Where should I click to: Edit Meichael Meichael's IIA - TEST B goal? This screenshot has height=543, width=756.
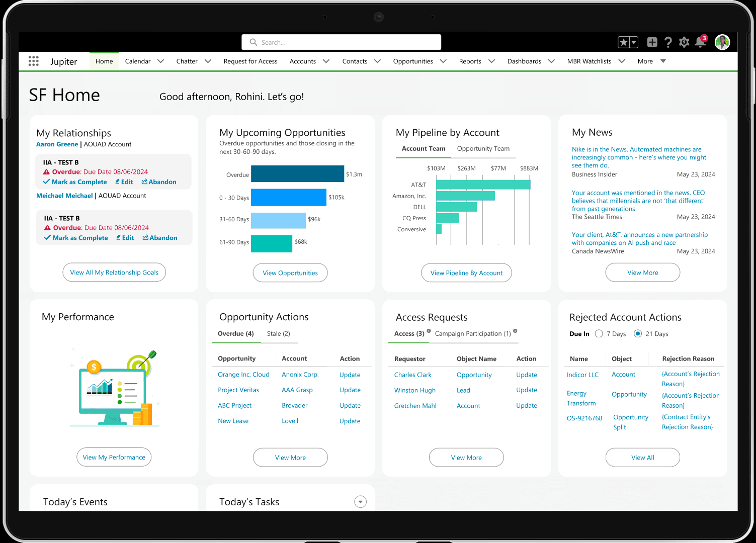click(125, 238)
